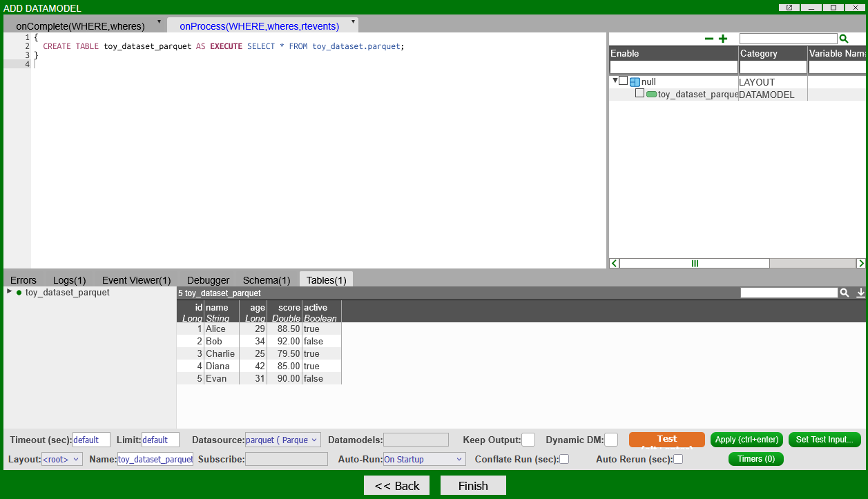
Task: Open the Auto-Run On Startup dropdown
Action: (x=424, y=459)
